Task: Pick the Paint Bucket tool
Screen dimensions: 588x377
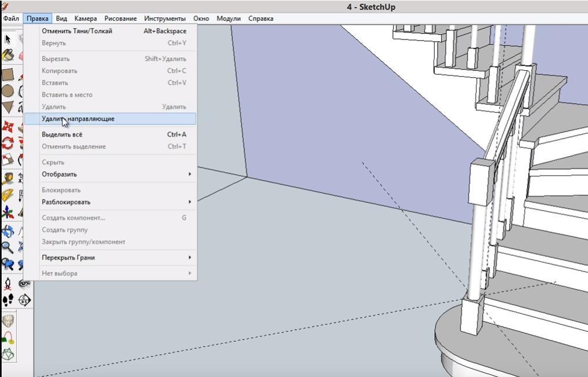Action: click(x=8, y=56)
